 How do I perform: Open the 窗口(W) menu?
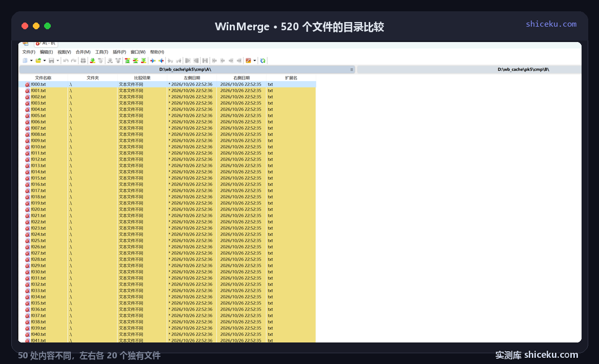pyautogui.click(x=138, y=52)
